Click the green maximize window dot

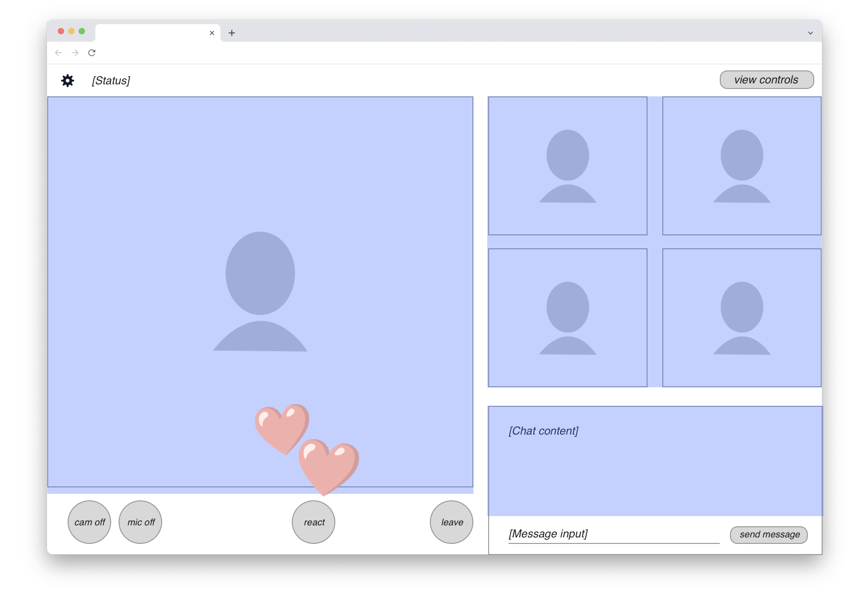pos(82,31)
